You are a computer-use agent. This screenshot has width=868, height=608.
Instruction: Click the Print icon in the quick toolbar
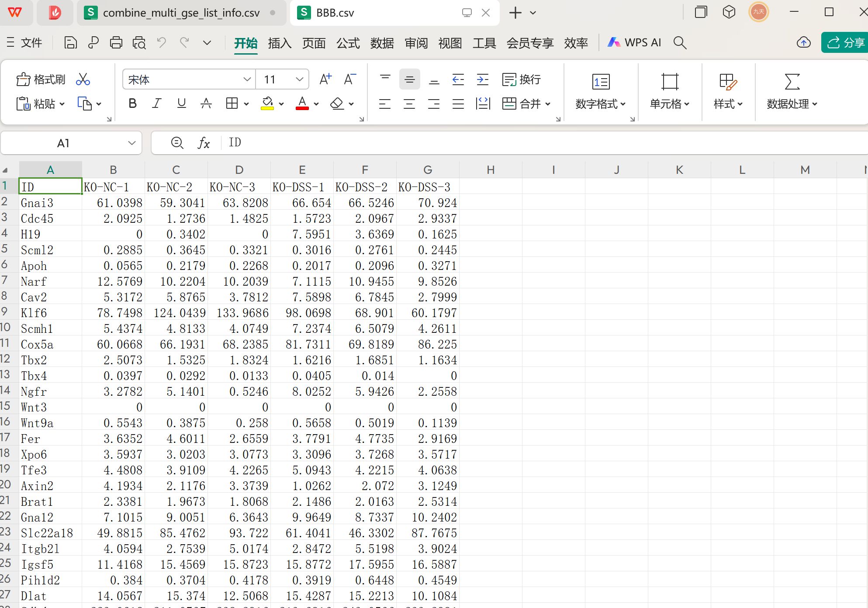116,43
